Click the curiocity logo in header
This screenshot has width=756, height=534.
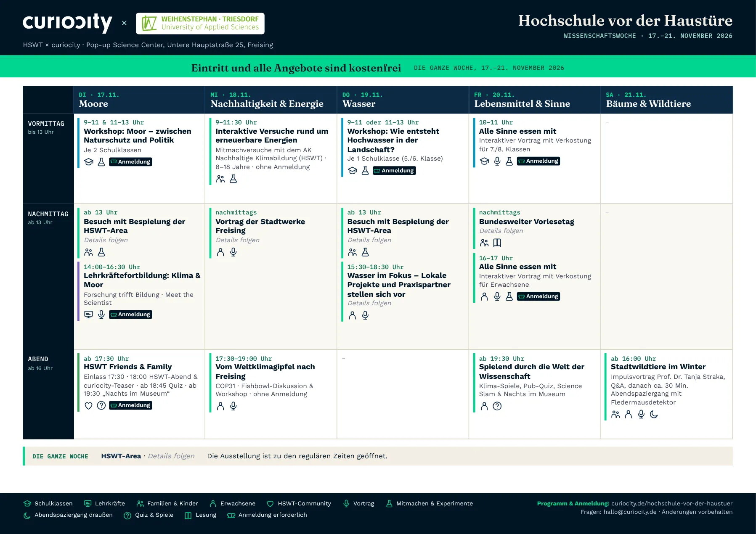(x=67, y=23)
